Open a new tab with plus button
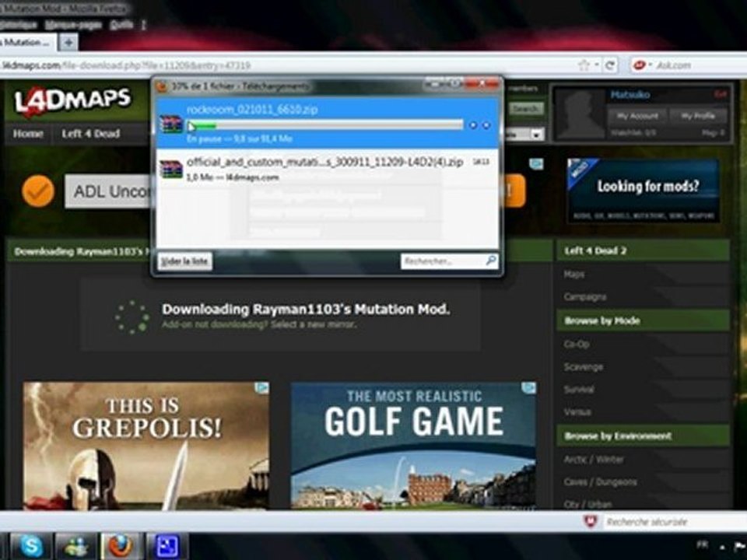The height and width of the screenshot is (560, 747). (x=68, y=42)
